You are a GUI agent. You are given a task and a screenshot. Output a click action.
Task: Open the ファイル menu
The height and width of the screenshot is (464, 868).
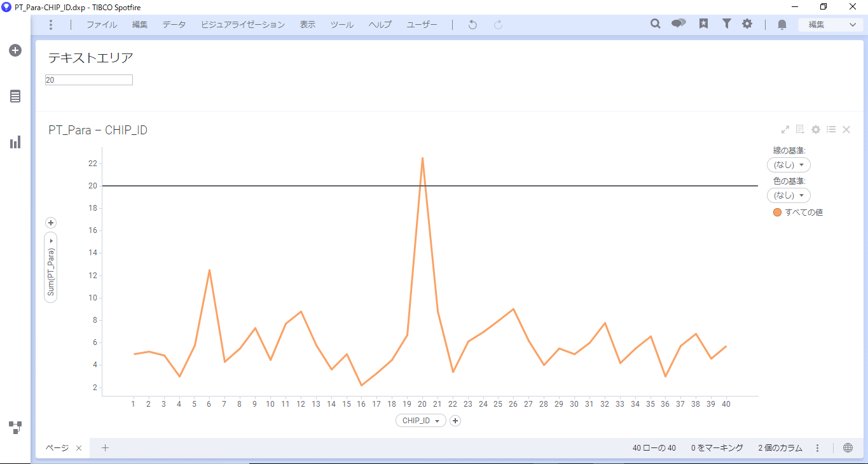coord(102,25)
